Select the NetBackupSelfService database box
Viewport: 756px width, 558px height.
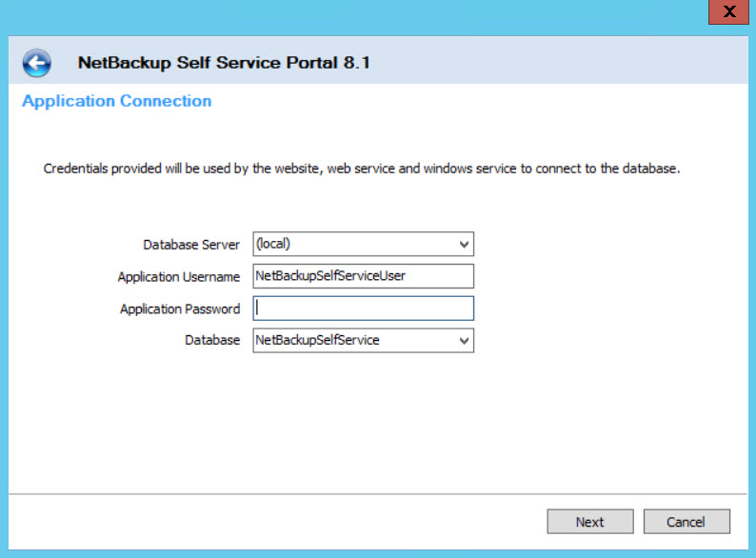point(363,341)
